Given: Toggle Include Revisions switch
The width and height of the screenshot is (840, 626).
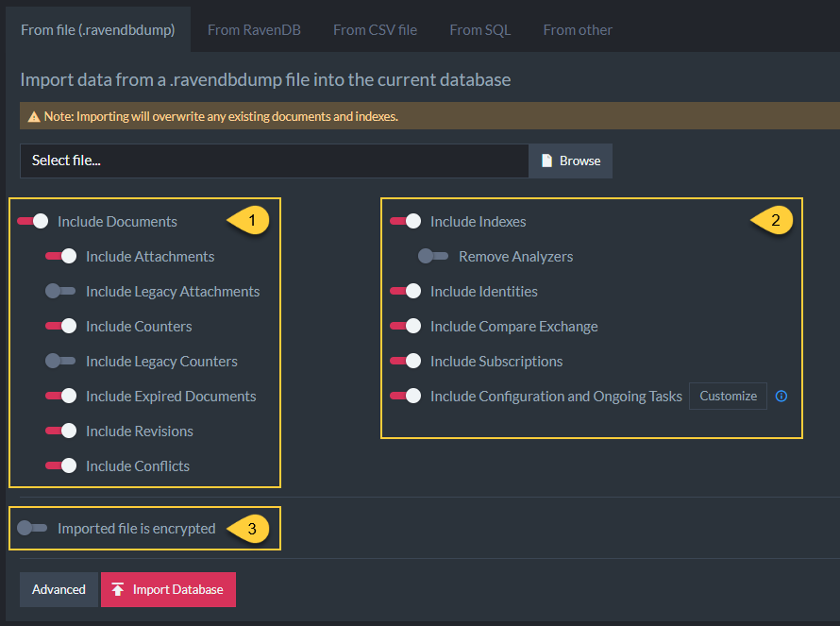Looking at the screenshot, I should [61, 431].
